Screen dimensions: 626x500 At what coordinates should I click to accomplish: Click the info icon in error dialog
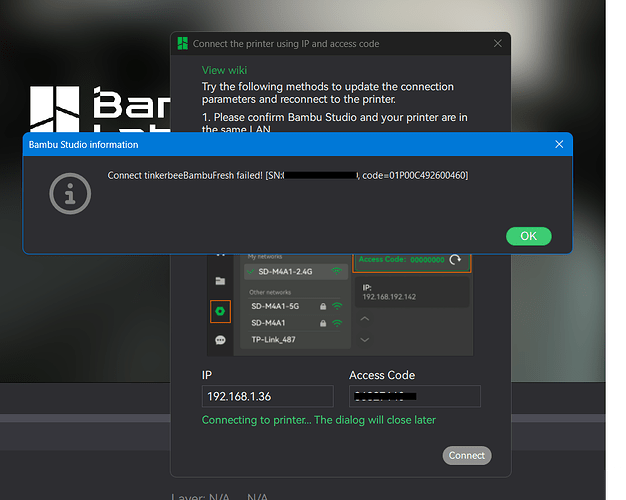tap(70, 194)
